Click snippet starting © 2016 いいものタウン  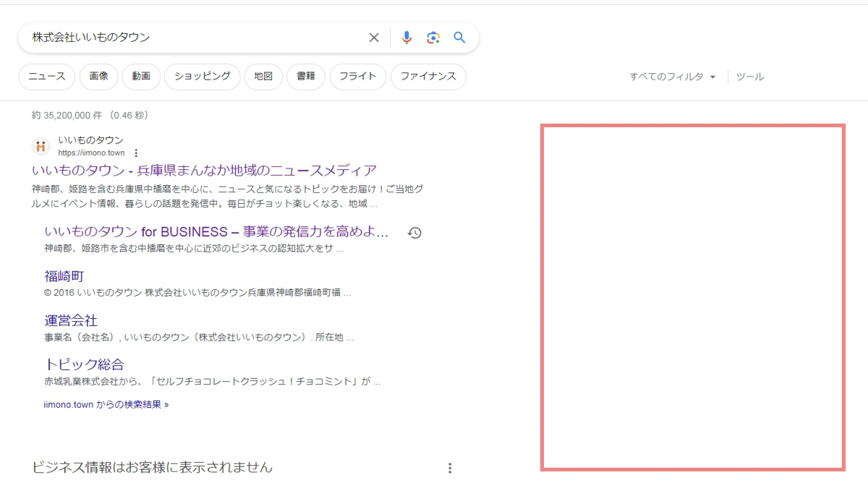(x=197, y=294)
